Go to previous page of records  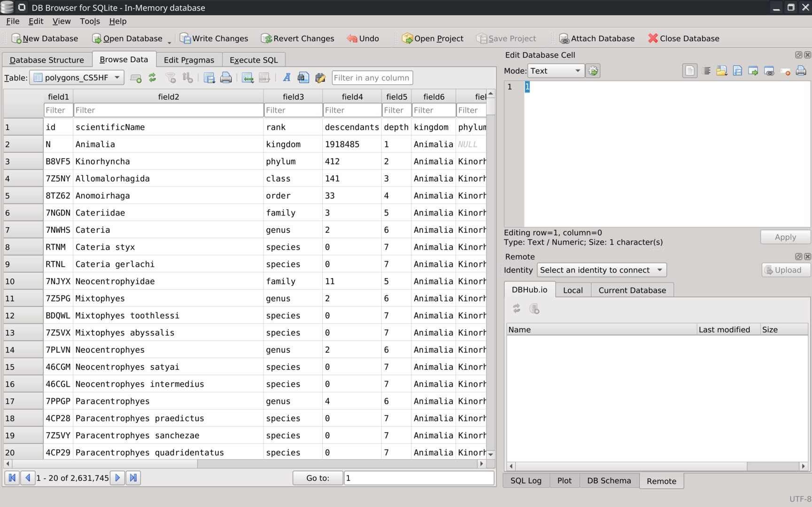[28, 478]
